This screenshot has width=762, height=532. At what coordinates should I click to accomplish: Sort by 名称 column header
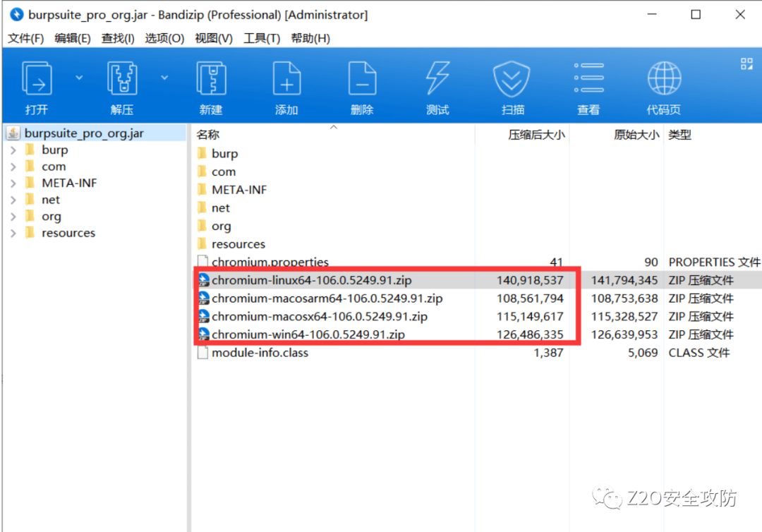[208, 135]
